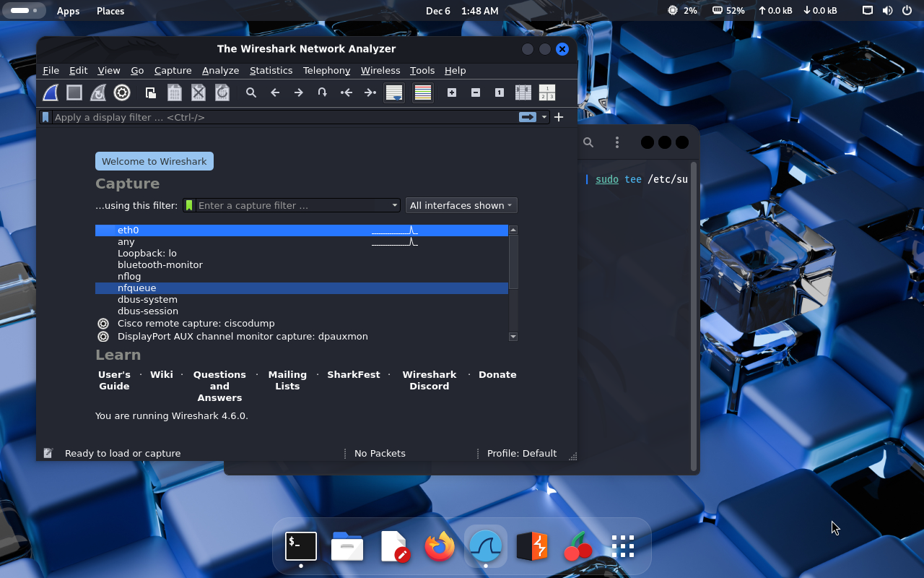Click the find packet magnifier icon
924x578 pixels.
pos(251,92)
